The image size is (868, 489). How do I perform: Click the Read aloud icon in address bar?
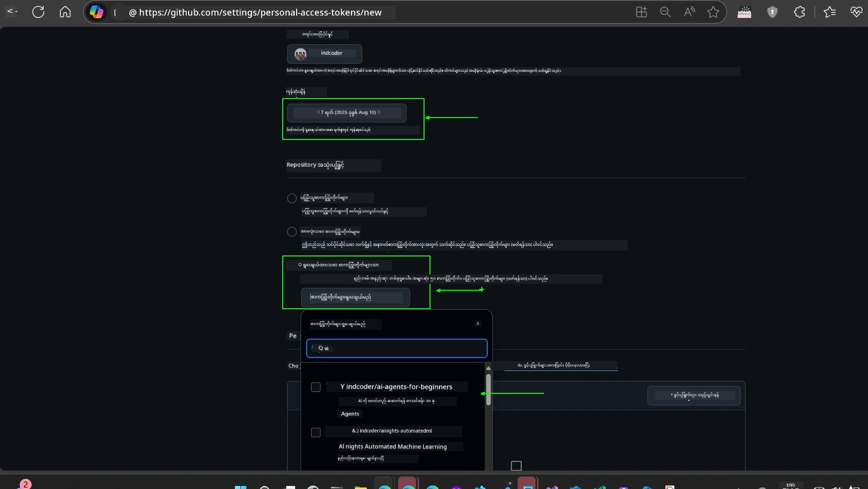point(689,12)
